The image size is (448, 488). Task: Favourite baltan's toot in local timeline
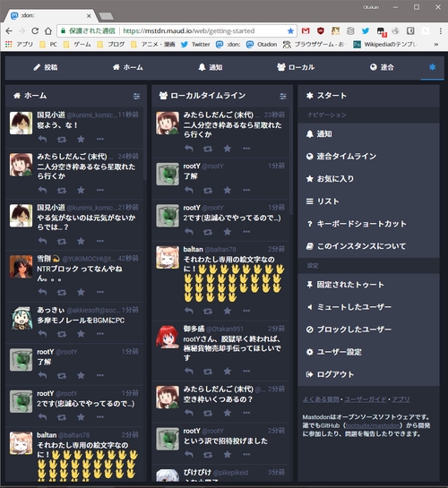pyautogui.click(x=228, y=311)
